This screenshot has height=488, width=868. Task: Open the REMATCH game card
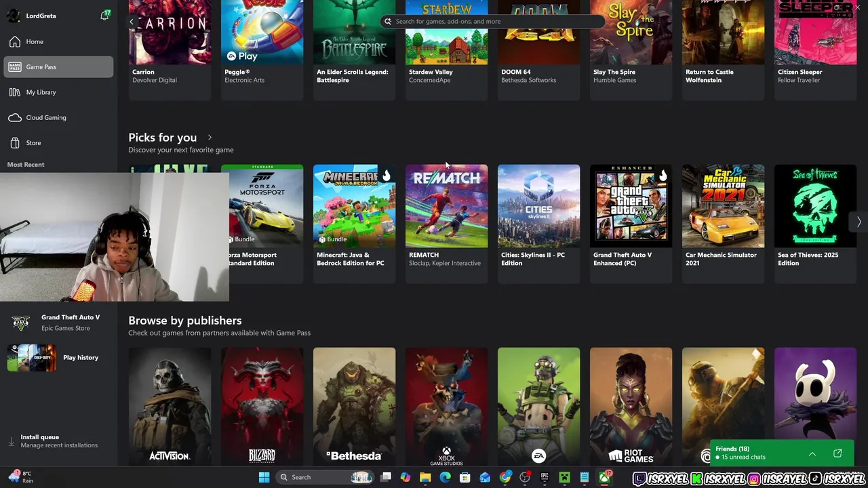[x=446, y=222]
